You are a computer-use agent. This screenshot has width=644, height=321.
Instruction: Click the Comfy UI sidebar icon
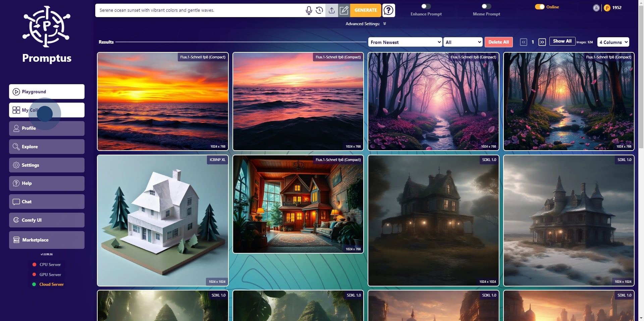(x=16, y=220)
